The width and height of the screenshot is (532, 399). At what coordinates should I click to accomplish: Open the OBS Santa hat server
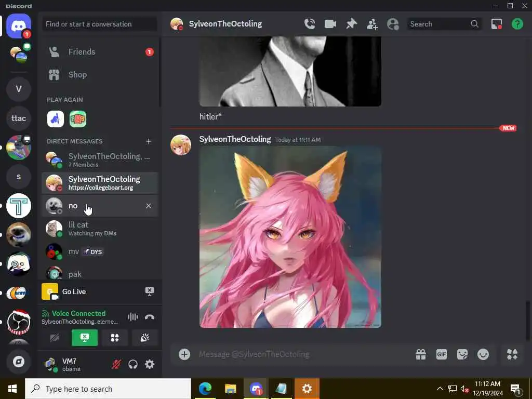tap(19, 322)
